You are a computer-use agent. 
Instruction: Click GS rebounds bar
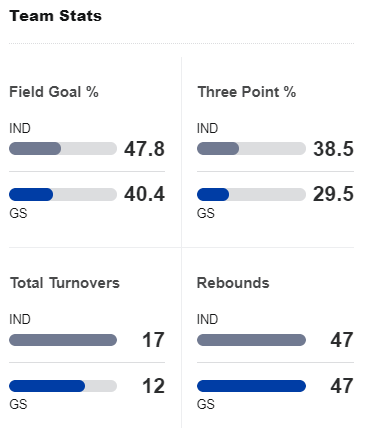pos(251,386)
